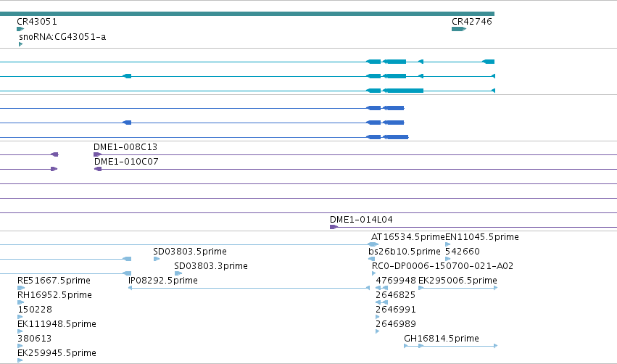Select the 150228 EST label

35,310
